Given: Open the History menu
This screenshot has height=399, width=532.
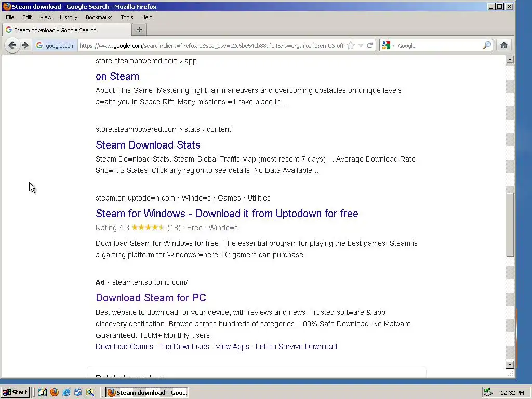Looking at the screenshot, I should click(69, 17).
